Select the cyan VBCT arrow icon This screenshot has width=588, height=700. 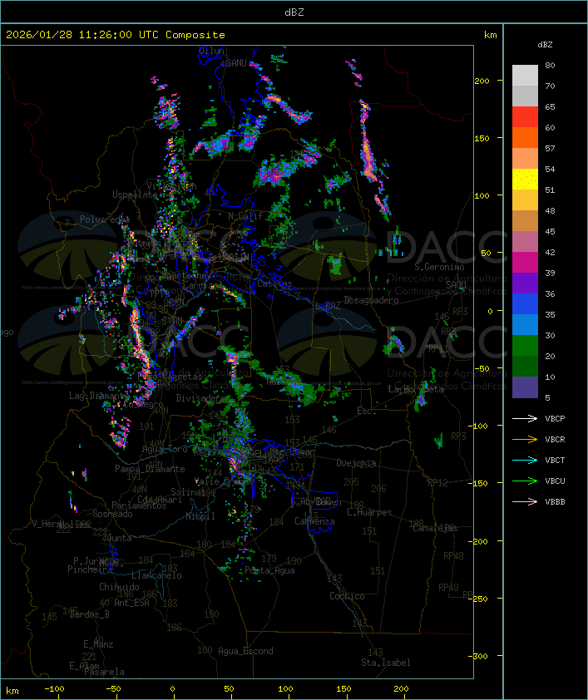point(526,460)
